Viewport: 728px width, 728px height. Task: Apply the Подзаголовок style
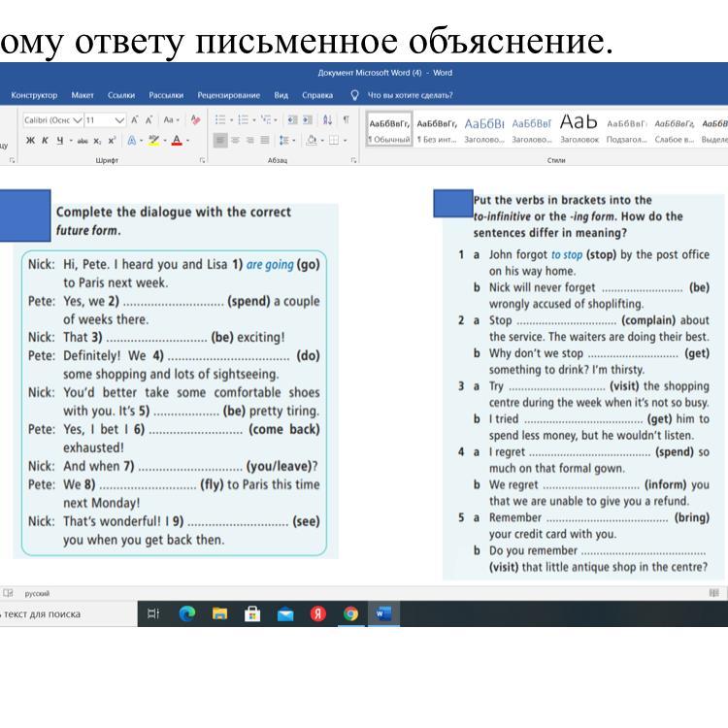point(627,128)
